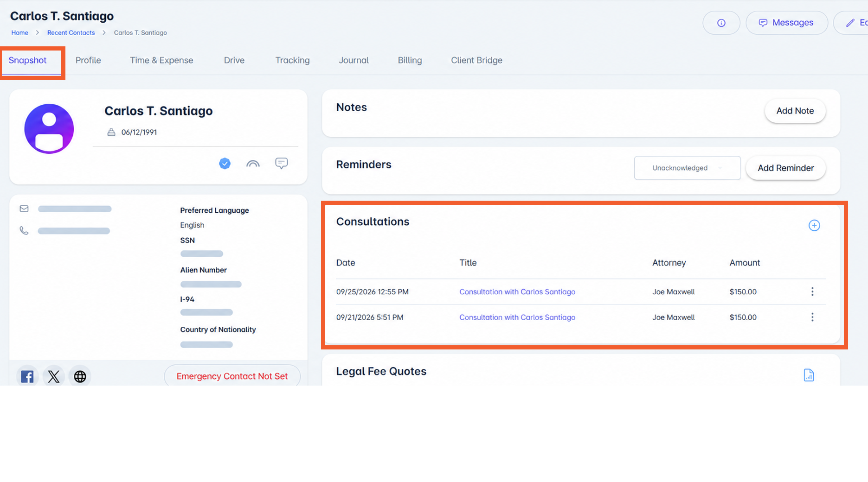Click the Add Reminder button
The image size is (868, 482).
point(785,168)
